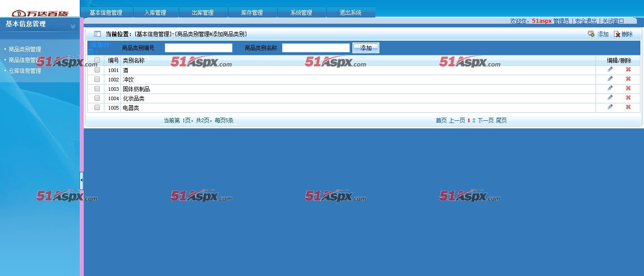644x276 pixels.
Task: Click the edit pencil for row 1001 酒
Action: (x=610, y=69)
